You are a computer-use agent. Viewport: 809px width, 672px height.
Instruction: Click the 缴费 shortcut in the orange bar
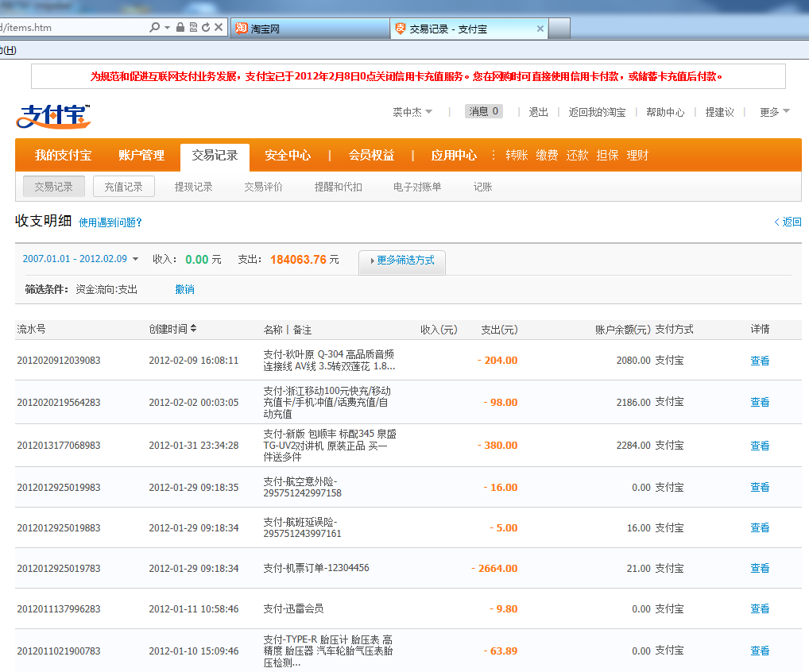click(547, 155)
